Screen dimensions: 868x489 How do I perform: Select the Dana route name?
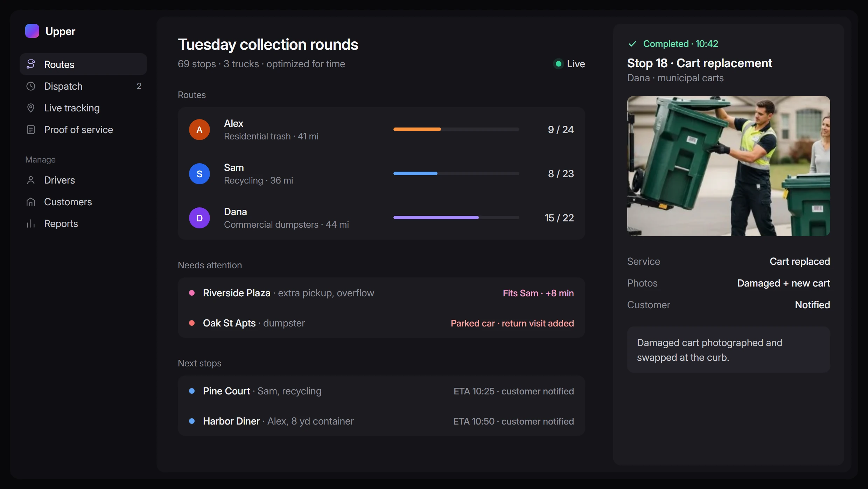tap(236, 212)
